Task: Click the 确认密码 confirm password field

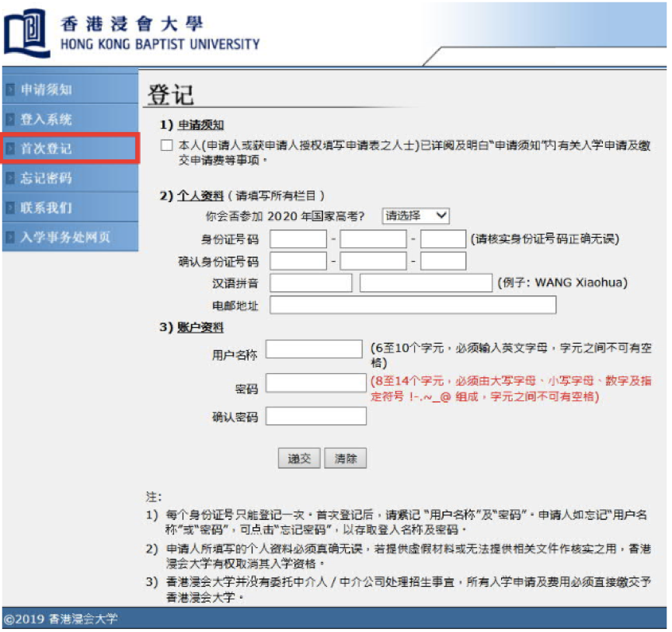Action: (315, 417)
